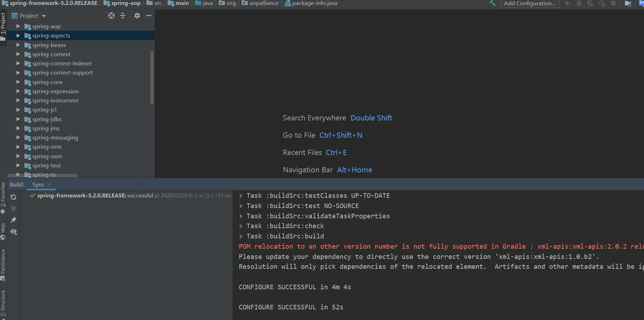Click the Collapse All icon in Project panel

pyautogui.click(x=123, y=16)
